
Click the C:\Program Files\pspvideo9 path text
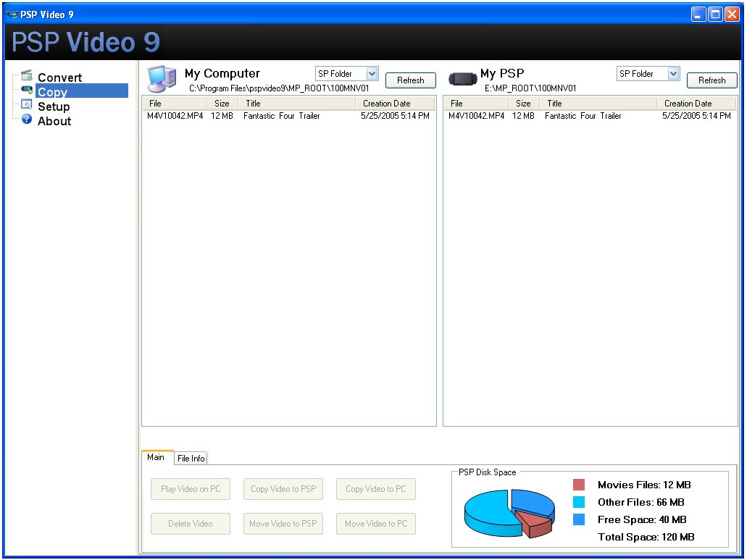point(279,88)
